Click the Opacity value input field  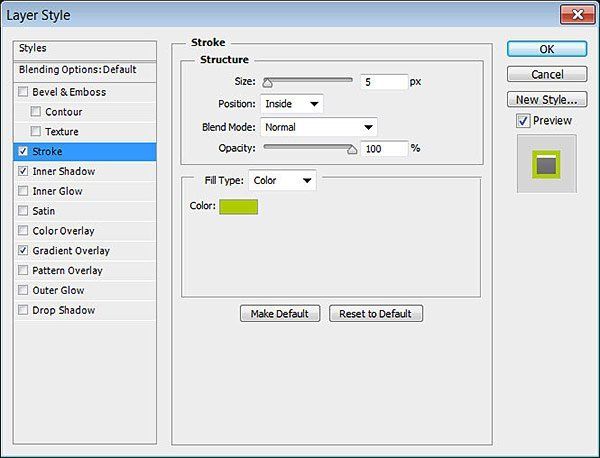(384, 148)
